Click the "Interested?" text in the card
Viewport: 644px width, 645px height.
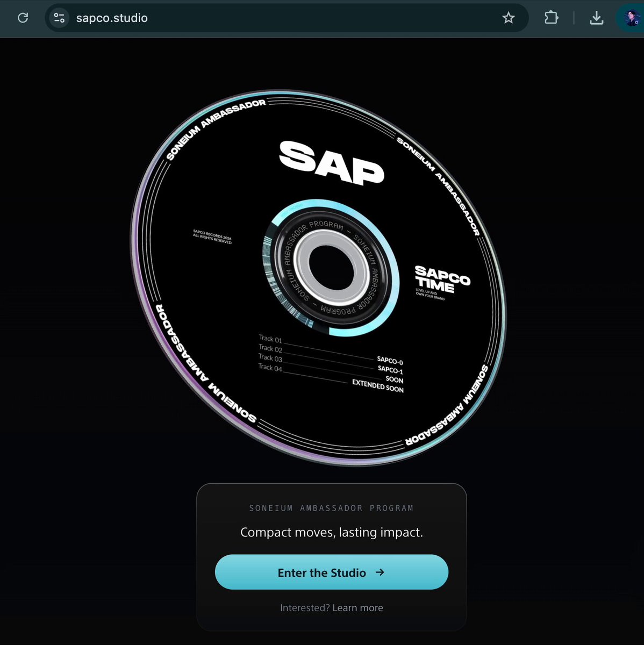click(305, 608)
